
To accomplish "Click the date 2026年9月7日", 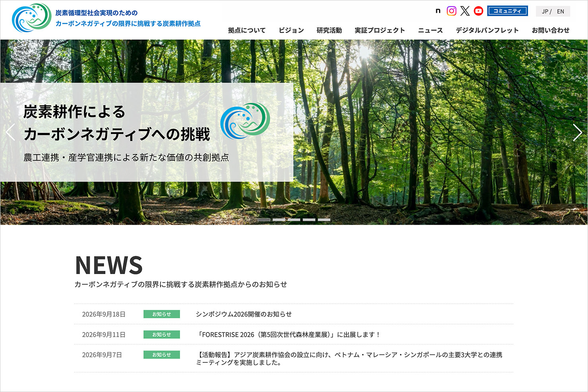I will [102, 355].
